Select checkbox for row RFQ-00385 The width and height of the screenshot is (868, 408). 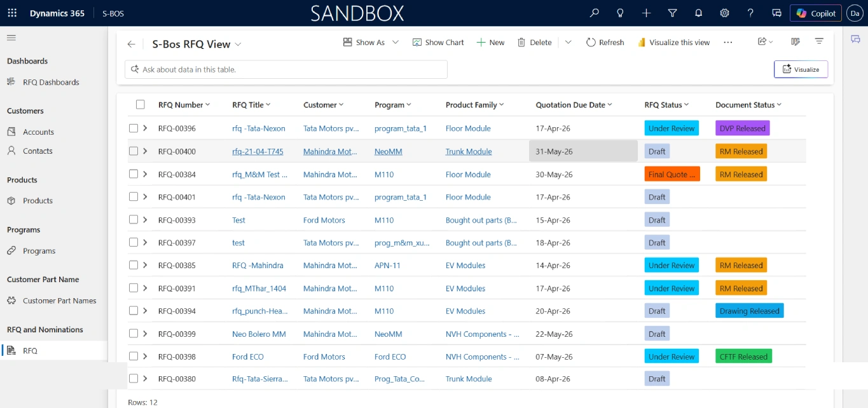tap(134, 266)
